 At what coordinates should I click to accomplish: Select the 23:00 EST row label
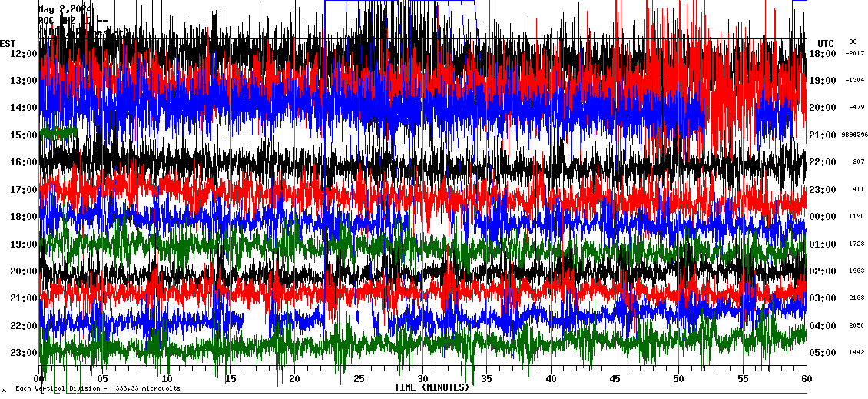(24, 353)
